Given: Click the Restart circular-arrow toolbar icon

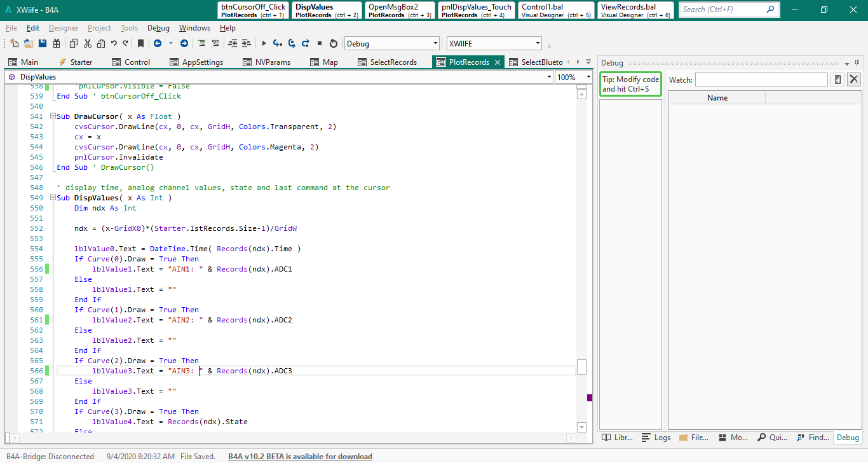Looking at the screenshot, I should 334,44.
